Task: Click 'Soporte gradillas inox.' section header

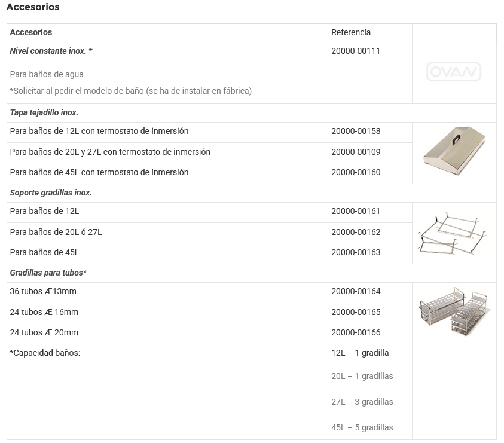Action: pyautogui.click(x=51, y=193)
